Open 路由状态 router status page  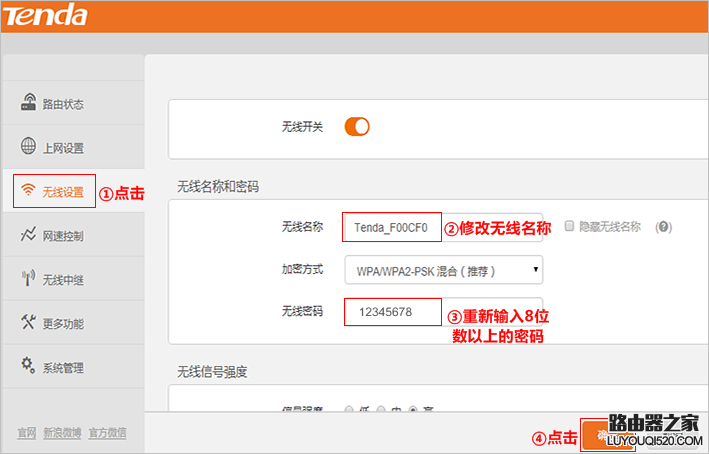click(x=62, y=104)
